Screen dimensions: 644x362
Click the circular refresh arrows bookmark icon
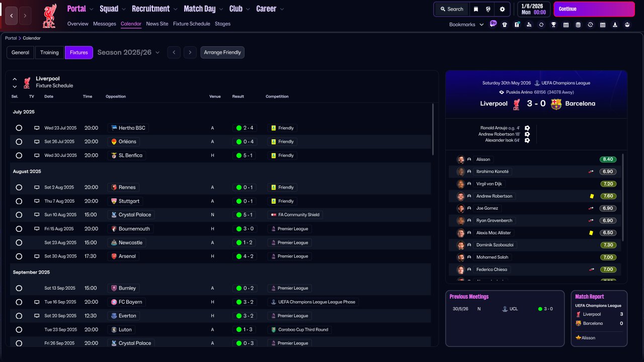(x=541, y=25)
